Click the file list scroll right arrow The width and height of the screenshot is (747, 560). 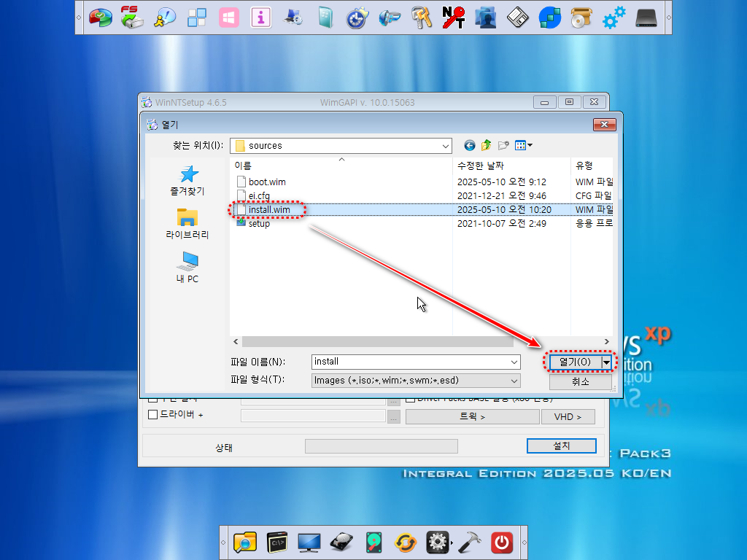(606, 342)
